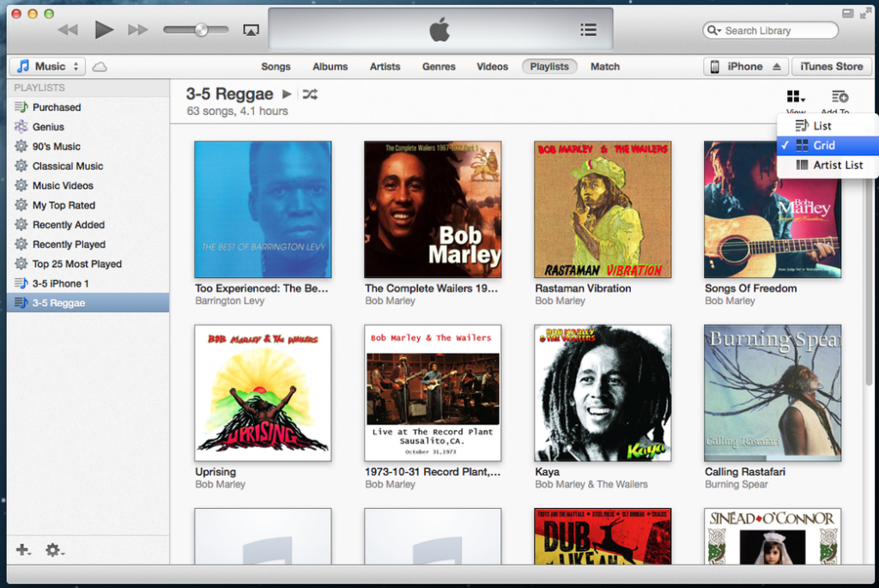Click the Burning Spear artist name

(736, 484)
